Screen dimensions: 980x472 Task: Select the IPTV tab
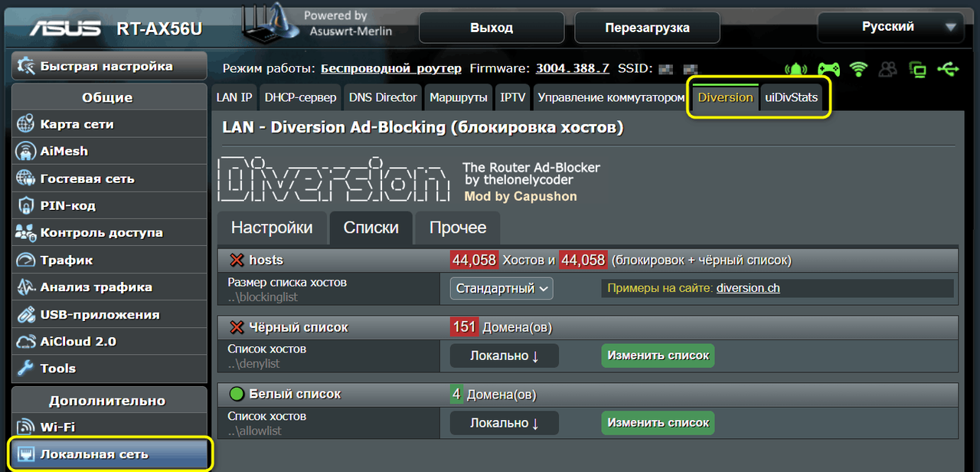click(x=513, y=98)
